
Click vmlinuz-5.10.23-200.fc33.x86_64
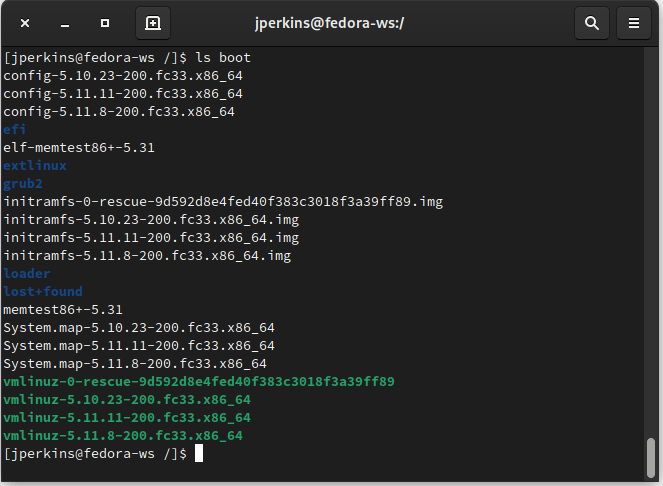tap(127, 400)
